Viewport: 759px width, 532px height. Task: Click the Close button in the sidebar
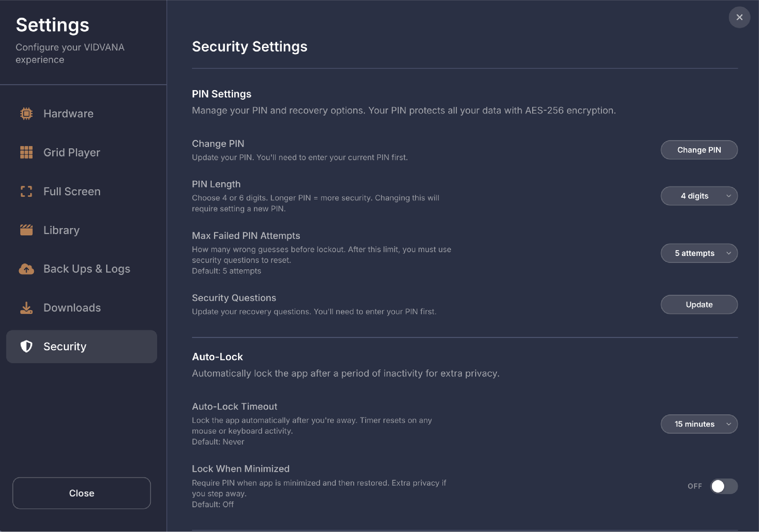tap(82, 493)
